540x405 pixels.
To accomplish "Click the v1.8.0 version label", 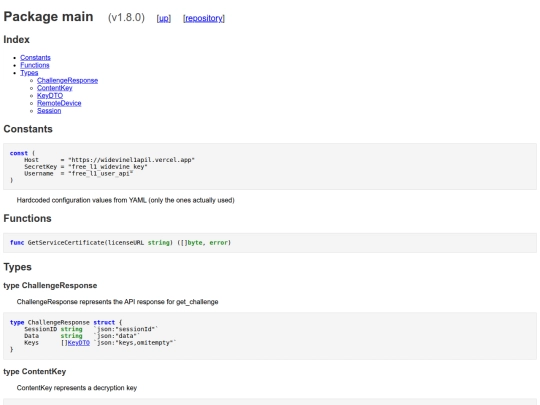I will click(x=126, y=18).
